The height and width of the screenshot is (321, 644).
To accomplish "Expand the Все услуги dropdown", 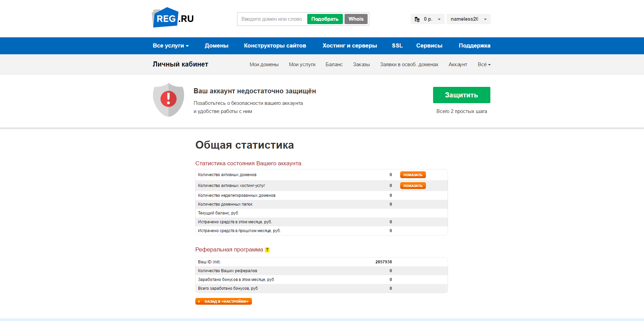I will [171, 45].
